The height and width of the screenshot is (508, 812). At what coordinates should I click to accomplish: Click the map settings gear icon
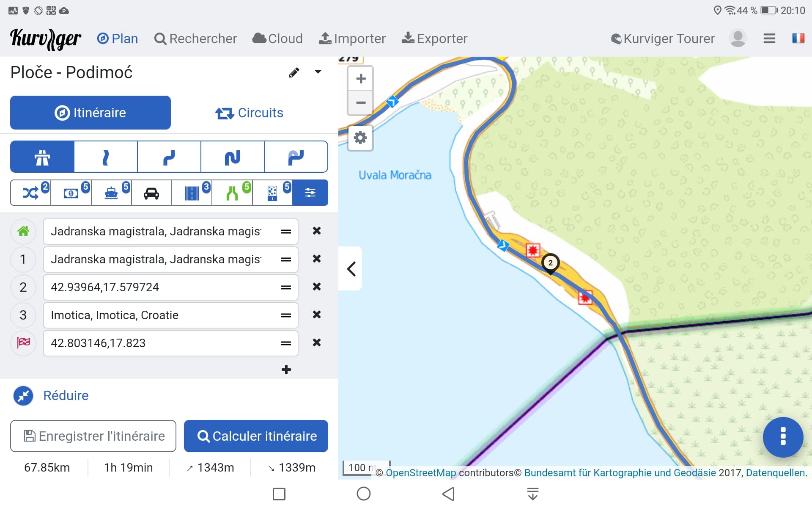click(x=360, y=138)
